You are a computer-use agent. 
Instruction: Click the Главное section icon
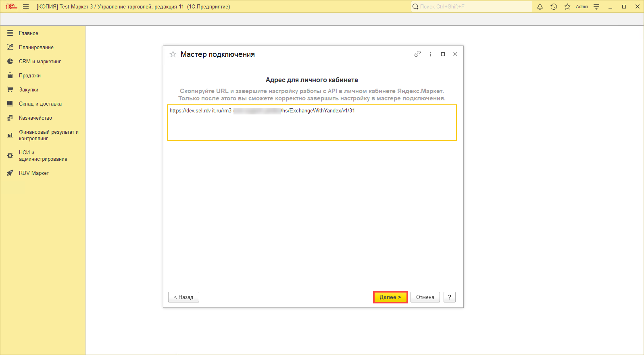(x=10, y=33)
